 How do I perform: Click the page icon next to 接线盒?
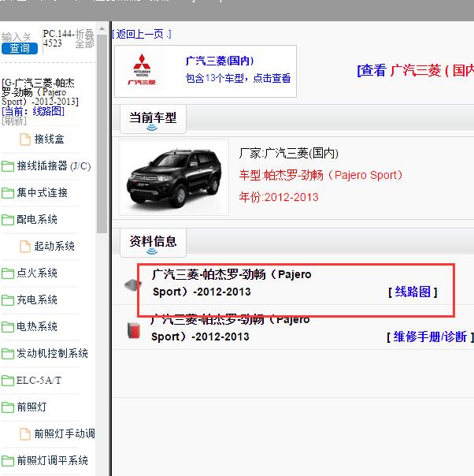pos(25,139)
